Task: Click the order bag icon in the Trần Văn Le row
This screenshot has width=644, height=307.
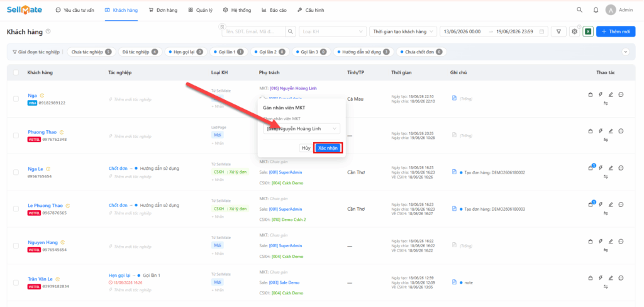Action: [x=590, y=278]
